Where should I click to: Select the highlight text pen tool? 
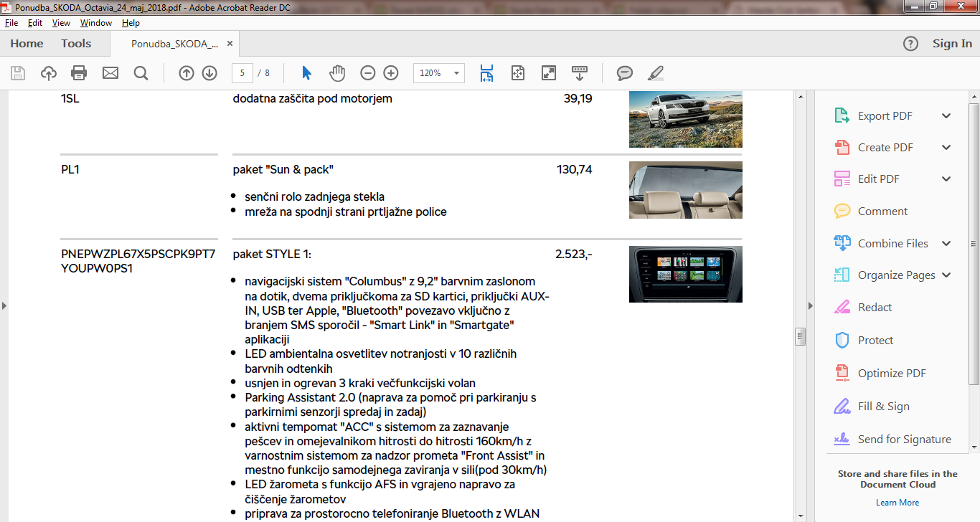[656, 73]
